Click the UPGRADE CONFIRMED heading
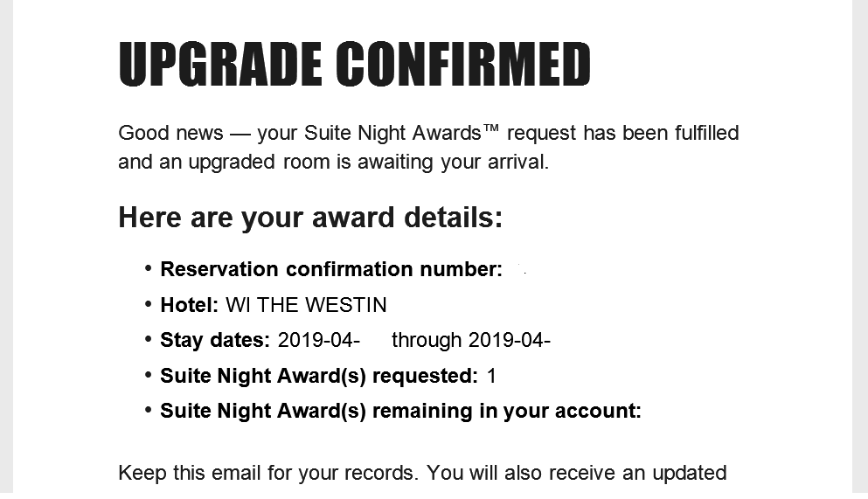Screen dimensions: 868x499 pos(354,63)
